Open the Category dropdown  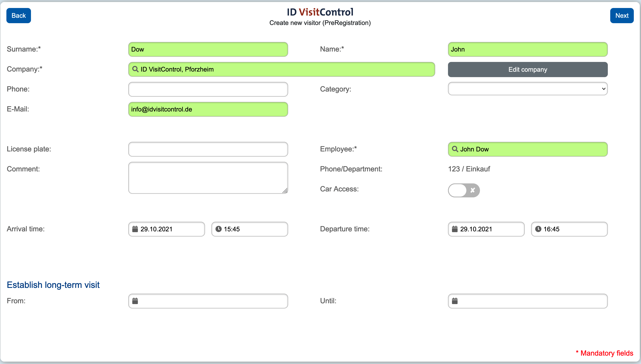(x=528, y=89)
